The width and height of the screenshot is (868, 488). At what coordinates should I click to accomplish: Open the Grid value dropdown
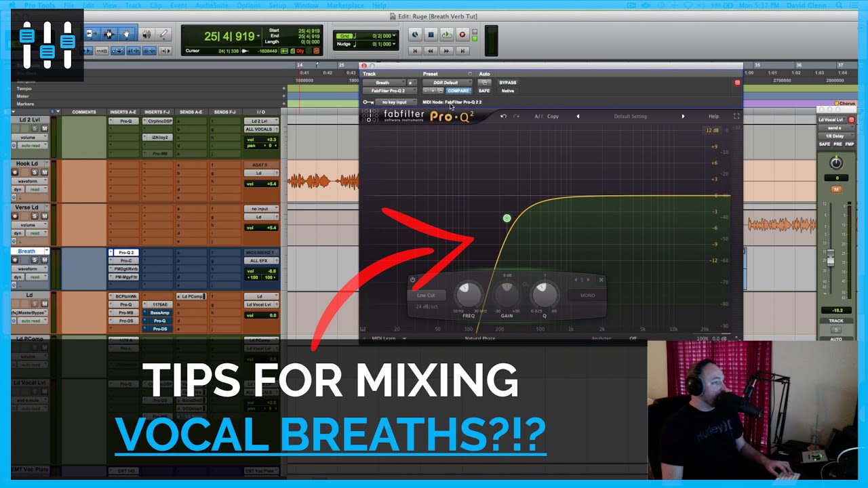tap(393, 36)
